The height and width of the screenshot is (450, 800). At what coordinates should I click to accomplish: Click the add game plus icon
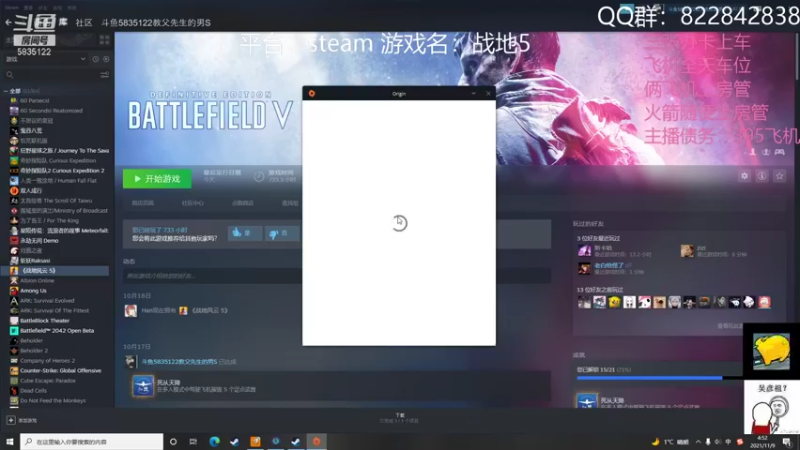click(x=11, y=420)
